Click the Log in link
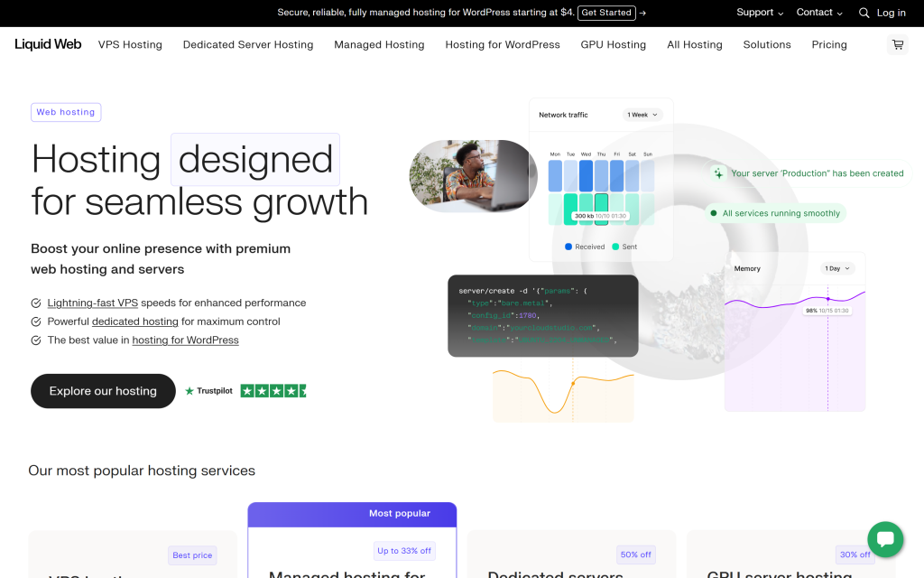Viewport: 924px width, 578px height. click(x=891, y=13)
